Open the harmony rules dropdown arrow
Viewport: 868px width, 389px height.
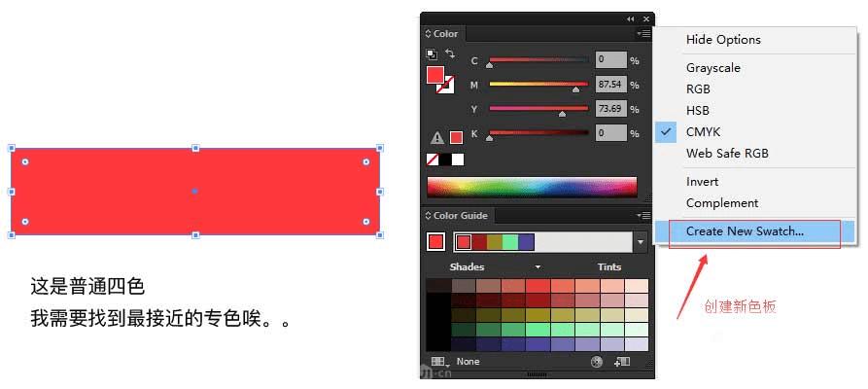[641, 242]
